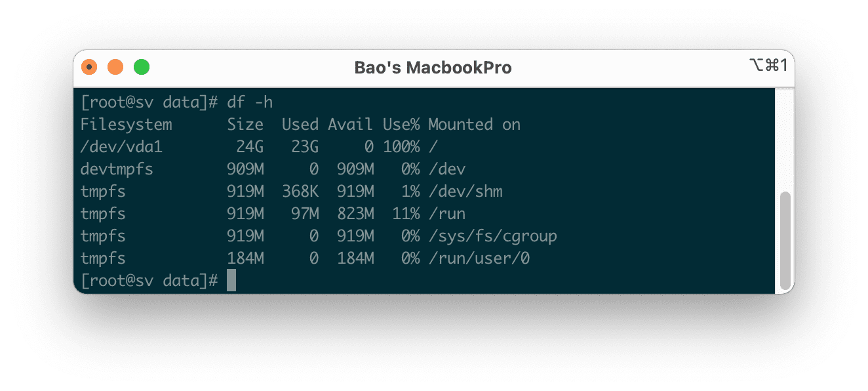Screen dimensions: 868x391
Task: Click the '/sys/fs/cgroup' mount path
Action: (492, 236)
